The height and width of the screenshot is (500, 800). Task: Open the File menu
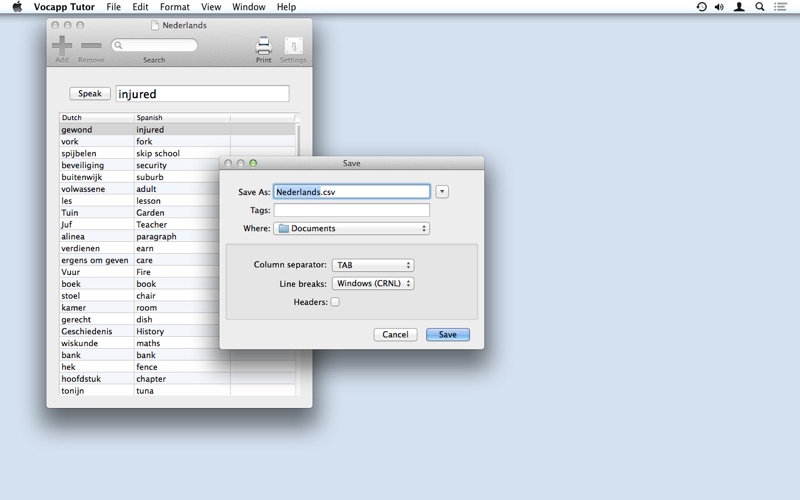click(x=113, y=7)
